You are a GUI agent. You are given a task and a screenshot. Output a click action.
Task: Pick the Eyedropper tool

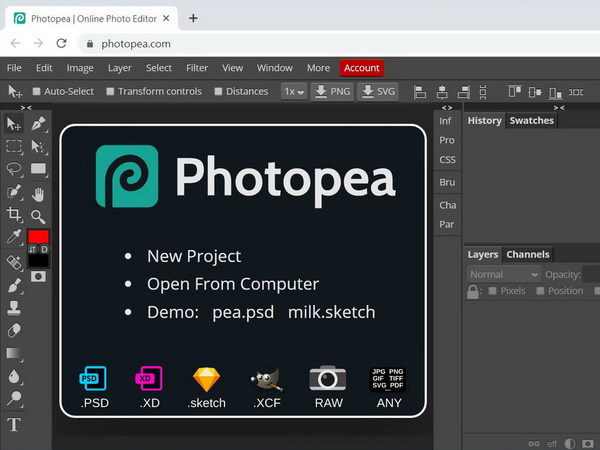14,236
